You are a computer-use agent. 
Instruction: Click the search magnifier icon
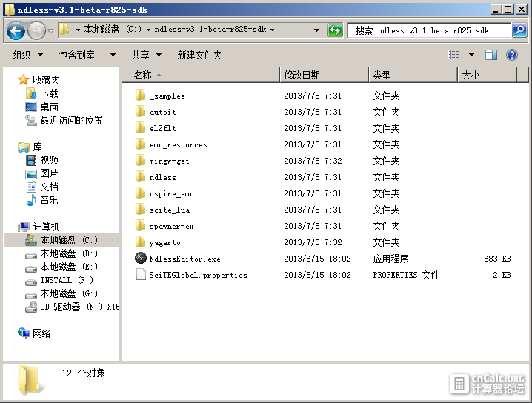pos(519,30)
